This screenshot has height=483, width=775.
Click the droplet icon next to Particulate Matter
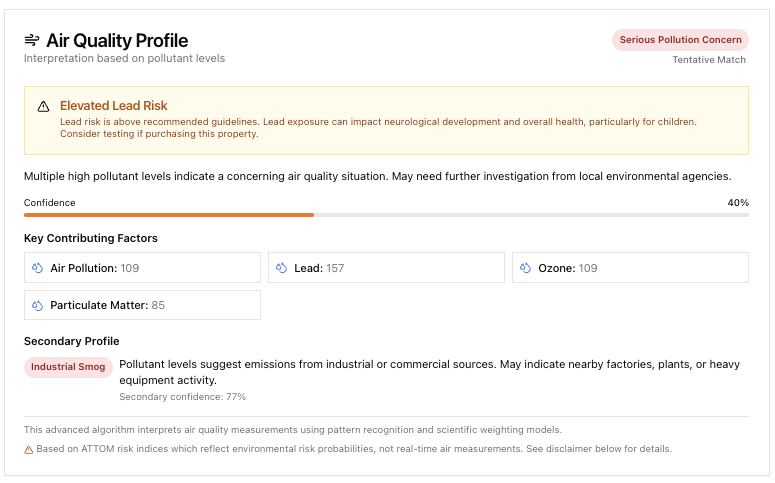click(38, 306)
